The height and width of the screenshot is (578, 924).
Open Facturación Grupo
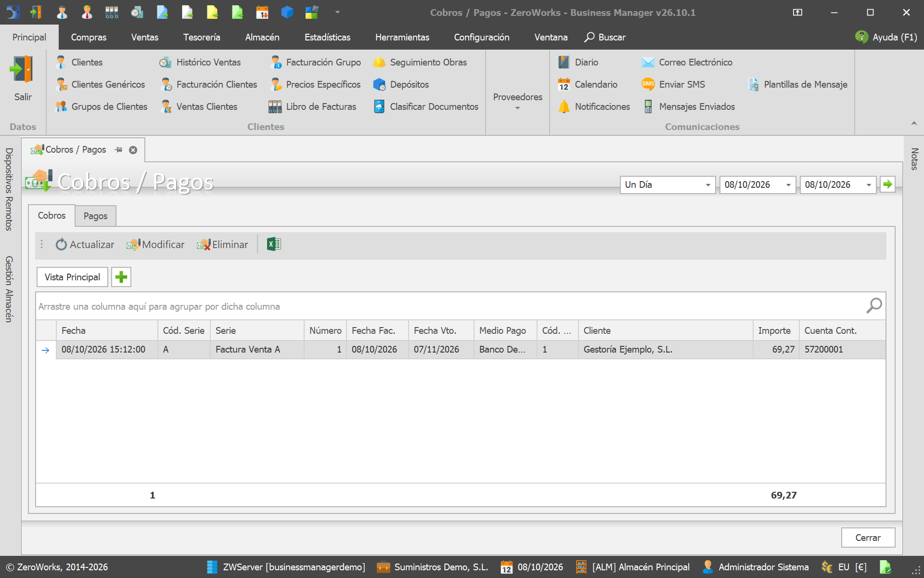pyautogui.click(x=316, y=62)
